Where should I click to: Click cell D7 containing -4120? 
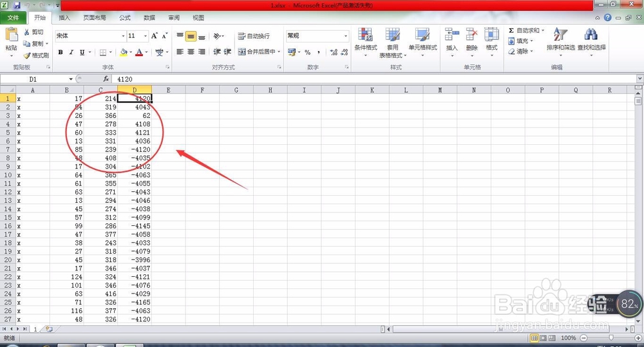point(135,149)
